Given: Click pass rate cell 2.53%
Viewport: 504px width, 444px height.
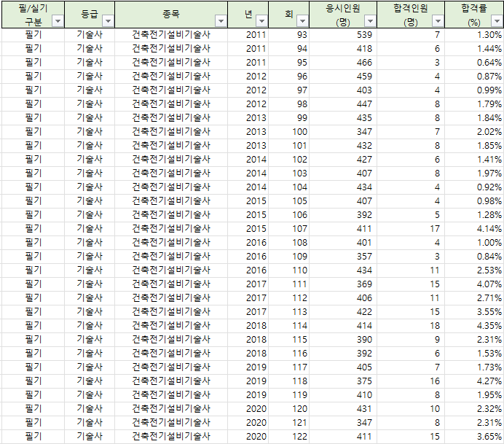Looking at the screenshot, I should coord(474,270).
